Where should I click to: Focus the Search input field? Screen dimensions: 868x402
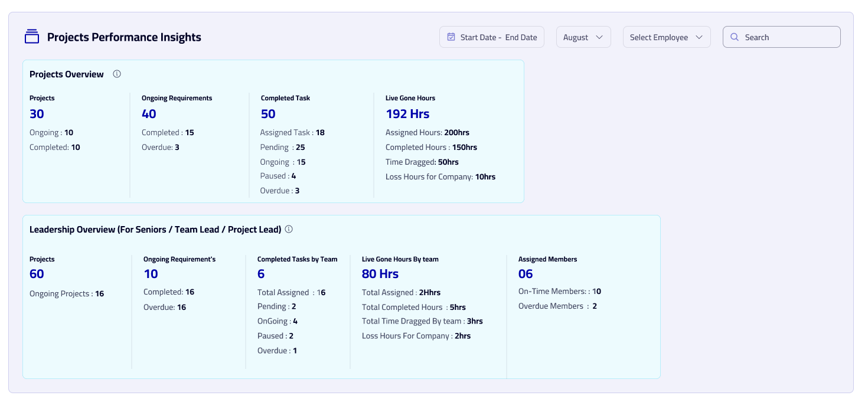(788, 37)
